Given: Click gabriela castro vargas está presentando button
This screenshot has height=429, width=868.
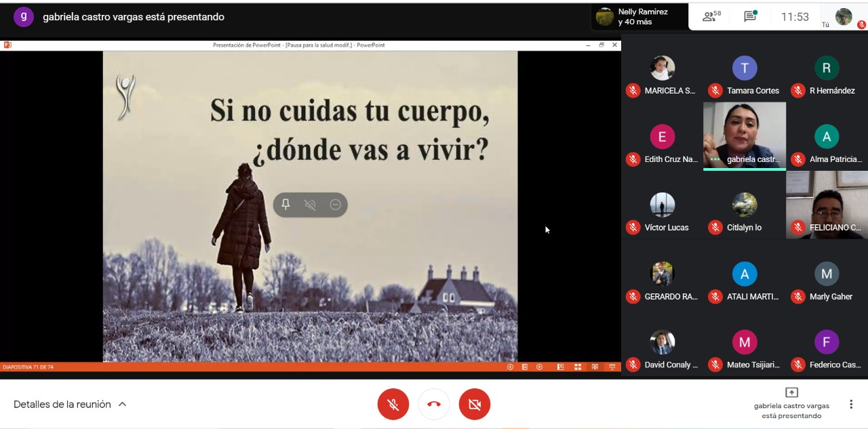Looking at the screenshot, I should (791, 403).
